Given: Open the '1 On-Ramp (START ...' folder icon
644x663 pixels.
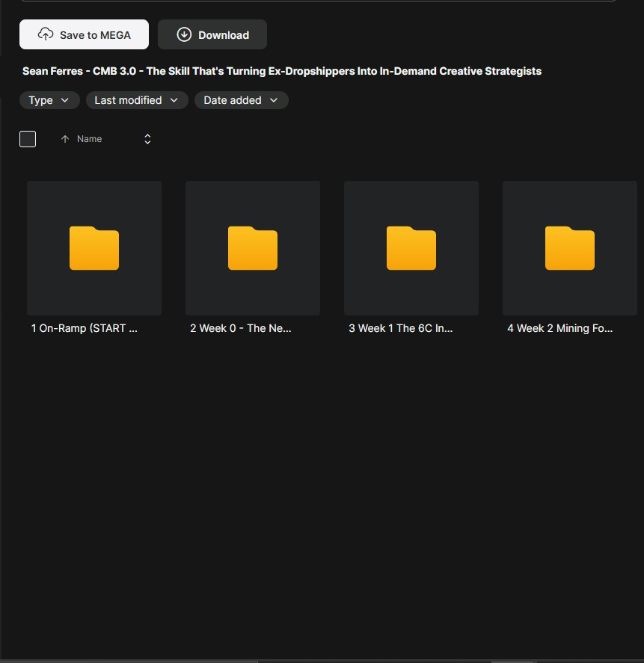Looking at the screenshot, I should [94, 248].
